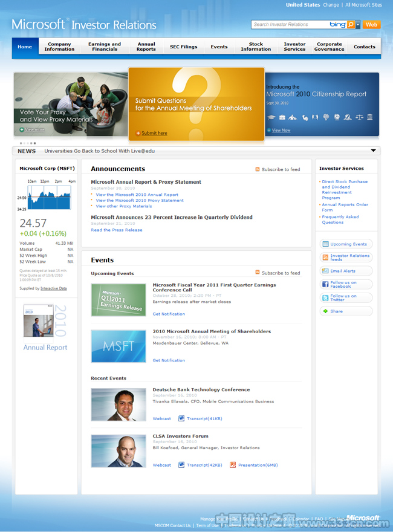393x532 pixels.
Task: Click Read the Press Release link
Action: tap(117, 230)
